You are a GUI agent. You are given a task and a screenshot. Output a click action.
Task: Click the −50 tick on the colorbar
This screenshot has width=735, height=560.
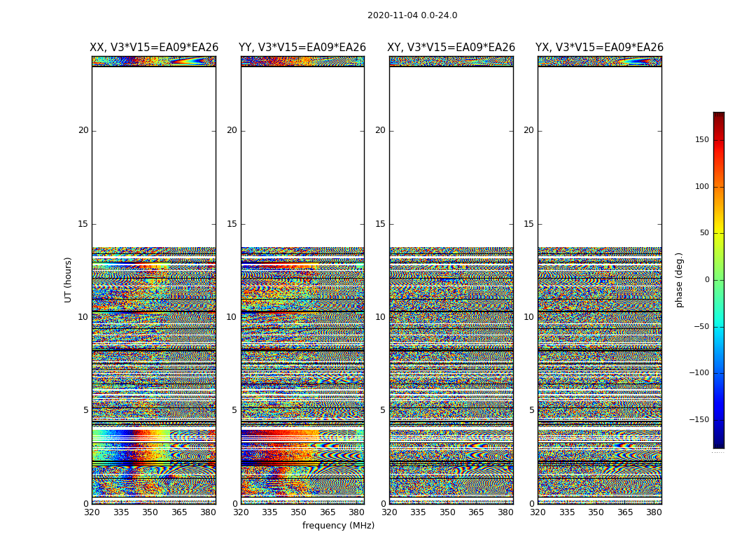(701, 327)
